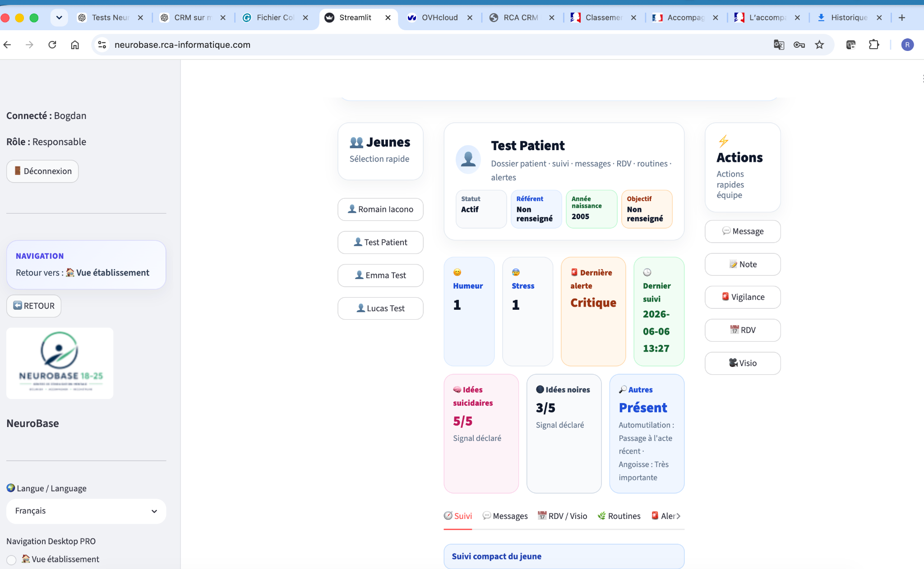Click the macOS yellow minimize window button
Viewport: 924px width, 569px height.
click(19, 18)
